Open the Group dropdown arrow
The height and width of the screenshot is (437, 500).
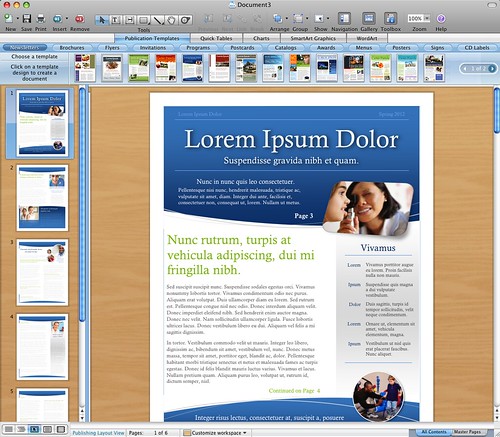[x=307, y=19]
